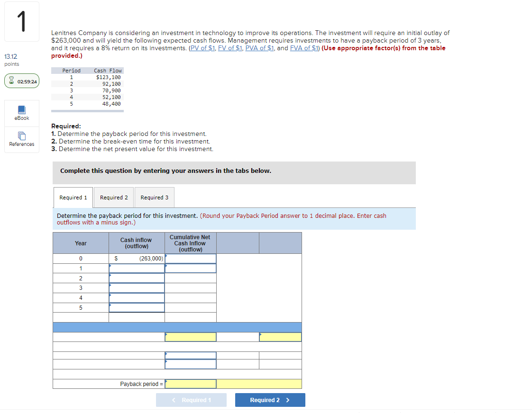The width and height of the screenshot is (532, 413).
Task: Open the FVA of $1 table link
Action: tap(304, 48)
